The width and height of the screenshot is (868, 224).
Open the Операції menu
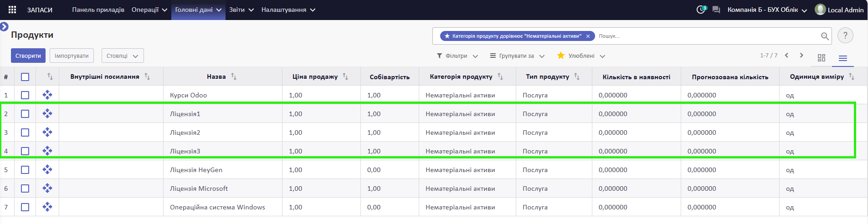[149, 10]
